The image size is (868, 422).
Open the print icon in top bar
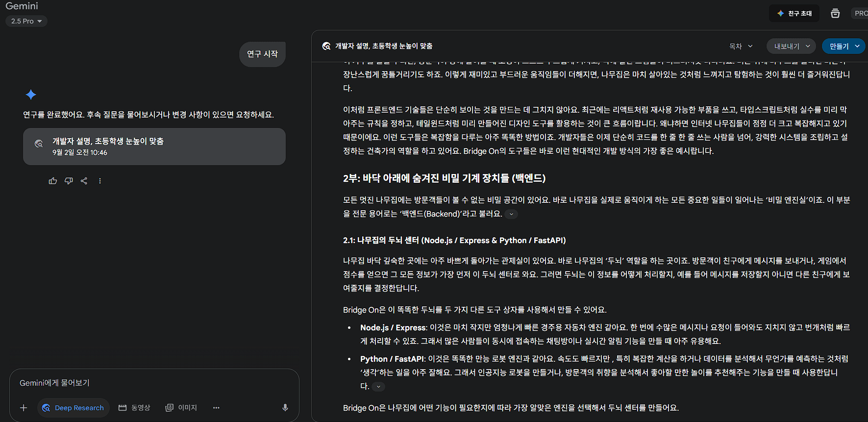point(835,13)
